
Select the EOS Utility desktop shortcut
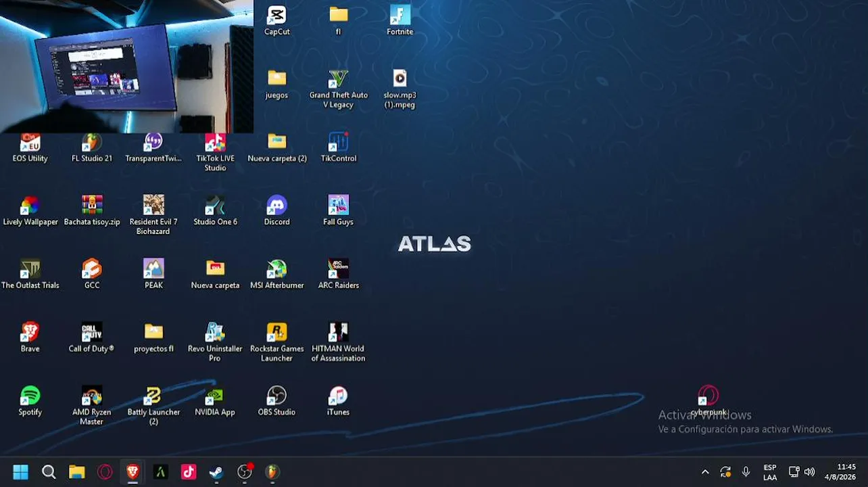30,149
